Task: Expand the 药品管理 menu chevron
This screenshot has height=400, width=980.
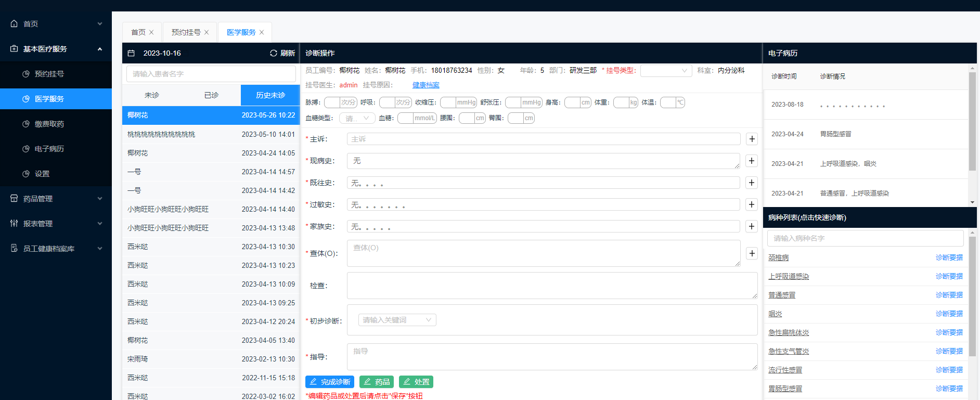Action: (100, 198)
